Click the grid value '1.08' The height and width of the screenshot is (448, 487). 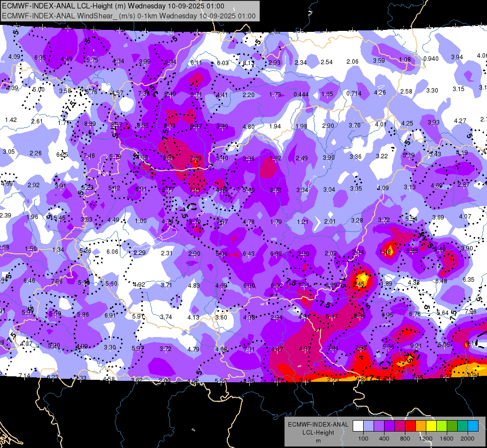405,60
